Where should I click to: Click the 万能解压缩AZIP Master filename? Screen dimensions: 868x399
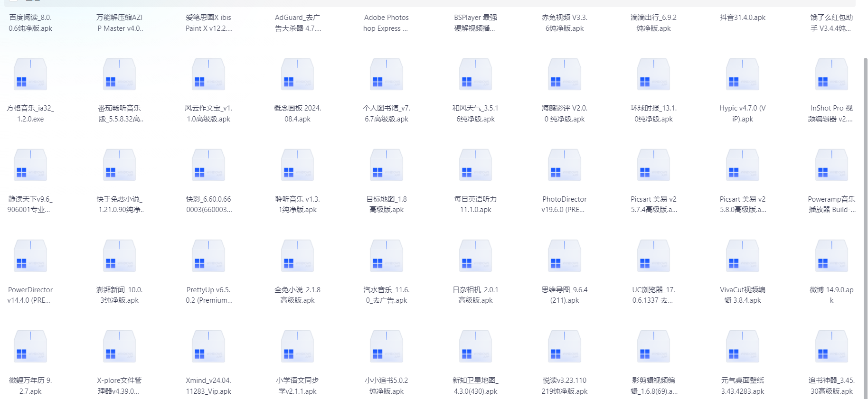point(119,23)
